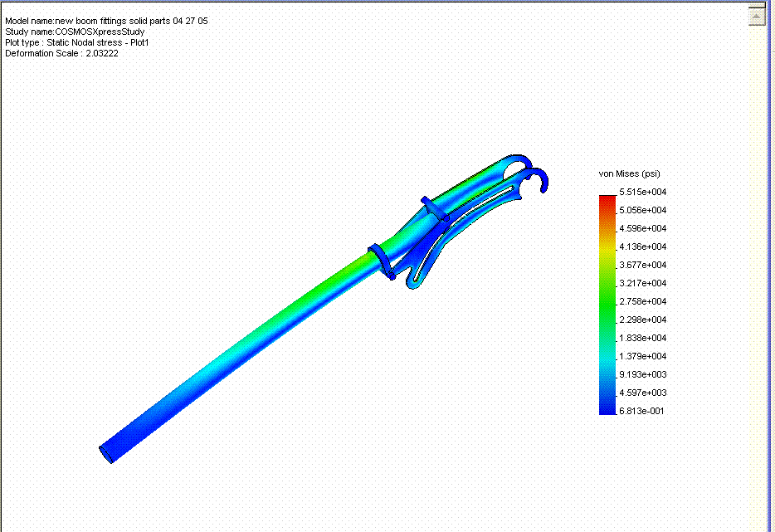Viewport: 775px width, 532px height.
Task: Click the legend maximum value 5.515e+004
Action: [x=642, y=192]
